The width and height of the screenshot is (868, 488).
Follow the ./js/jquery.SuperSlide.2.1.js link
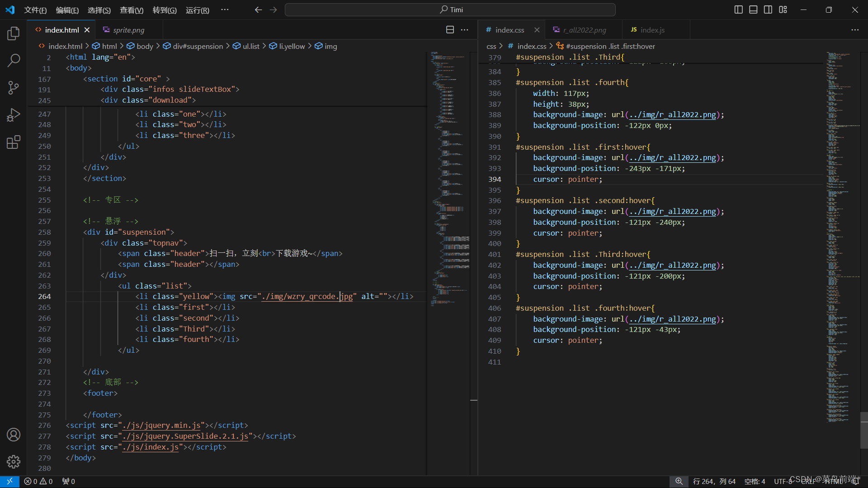(185, 436)
